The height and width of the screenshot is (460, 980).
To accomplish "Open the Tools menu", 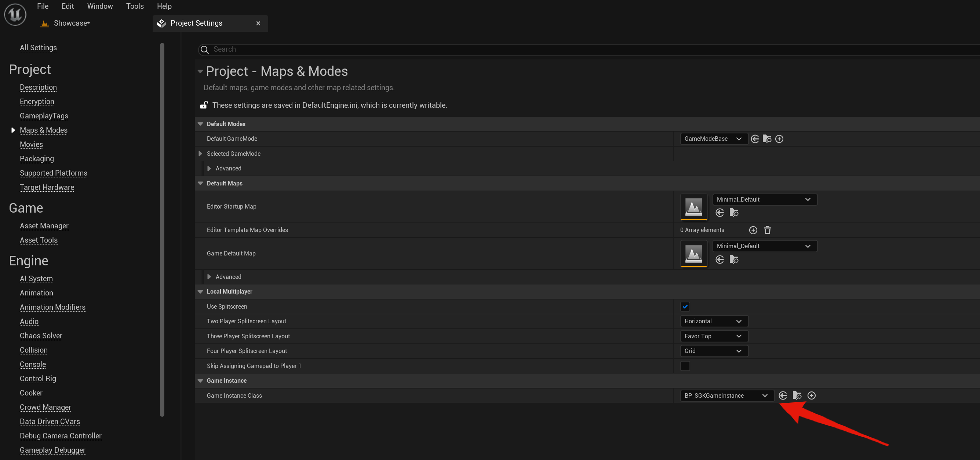I will (135, 6).
